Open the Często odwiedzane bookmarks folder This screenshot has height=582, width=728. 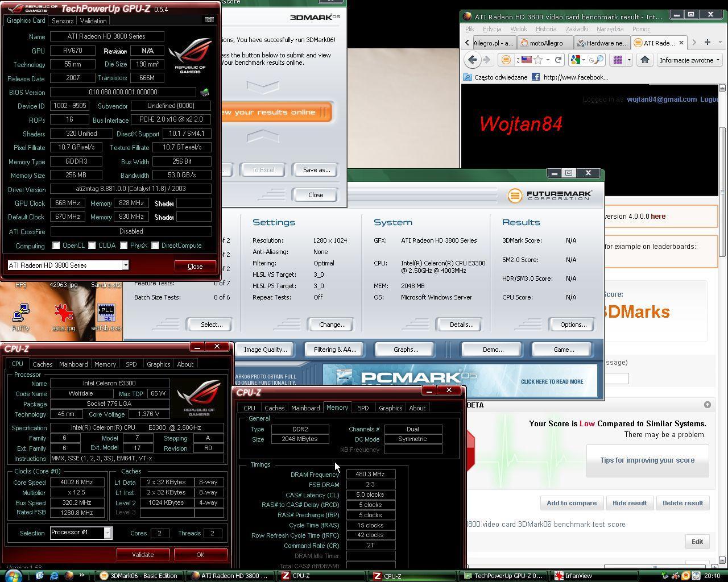[x=495, y=77]
